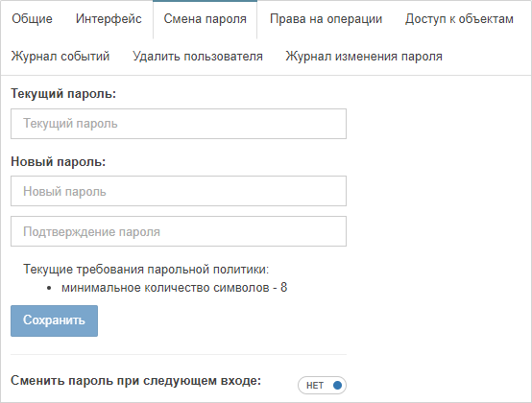Open the Общие tab
The image size is (532, 403).
click(32, 19)
